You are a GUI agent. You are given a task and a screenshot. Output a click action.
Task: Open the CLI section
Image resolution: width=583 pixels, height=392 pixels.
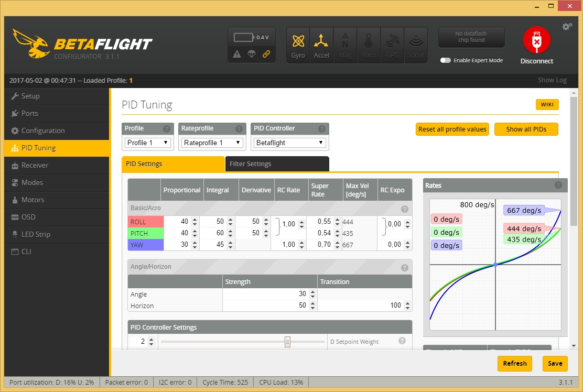coord(57,252)
